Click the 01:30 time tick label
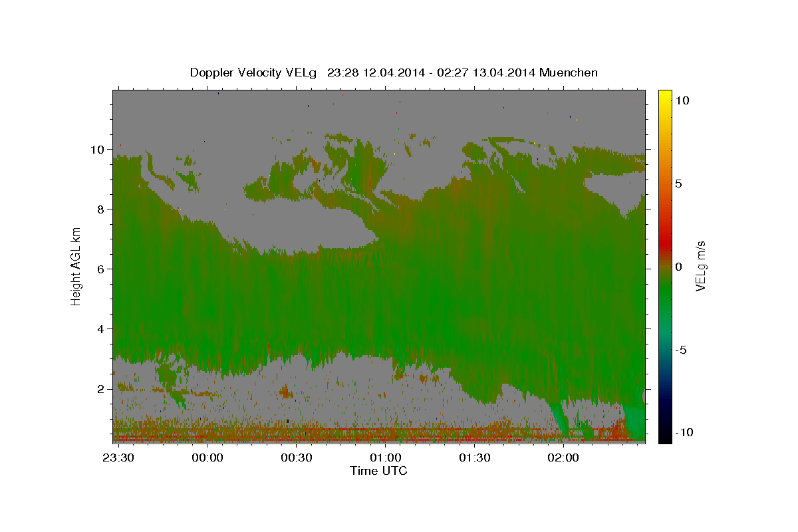This screenshot has height=532, width=798. coord(474,458)
